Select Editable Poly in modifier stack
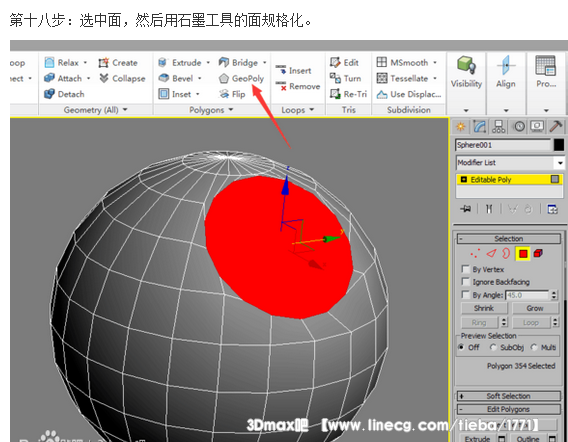This screenshot has height=442, width=568. [x=510, y=179]
